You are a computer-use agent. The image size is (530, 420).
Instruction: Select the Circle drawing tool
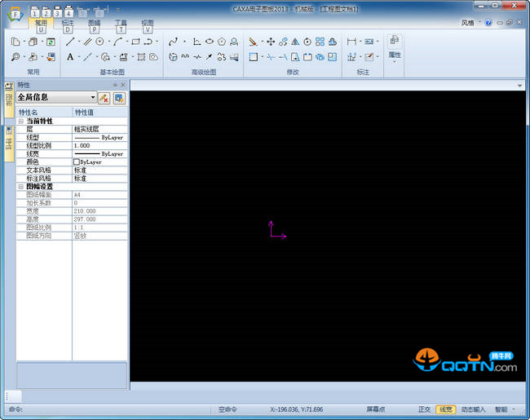pyautogui.click(x=100, y=42)
